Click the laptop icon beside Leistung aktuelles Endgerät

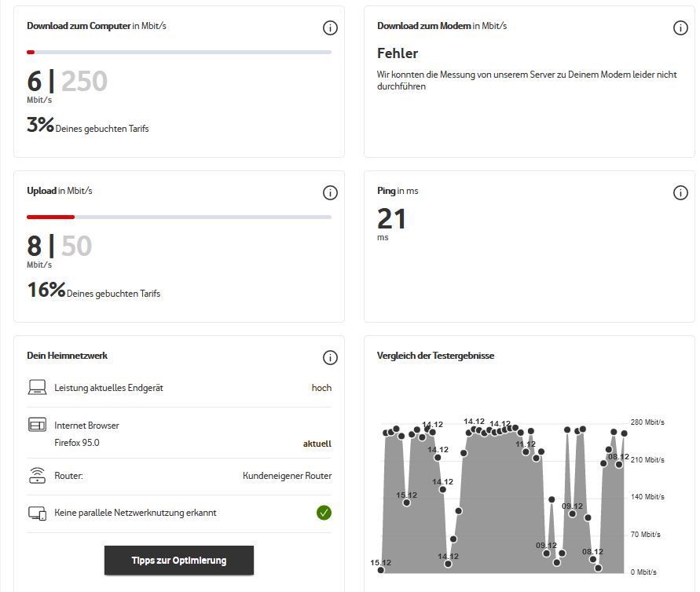[x=37, y=387]
